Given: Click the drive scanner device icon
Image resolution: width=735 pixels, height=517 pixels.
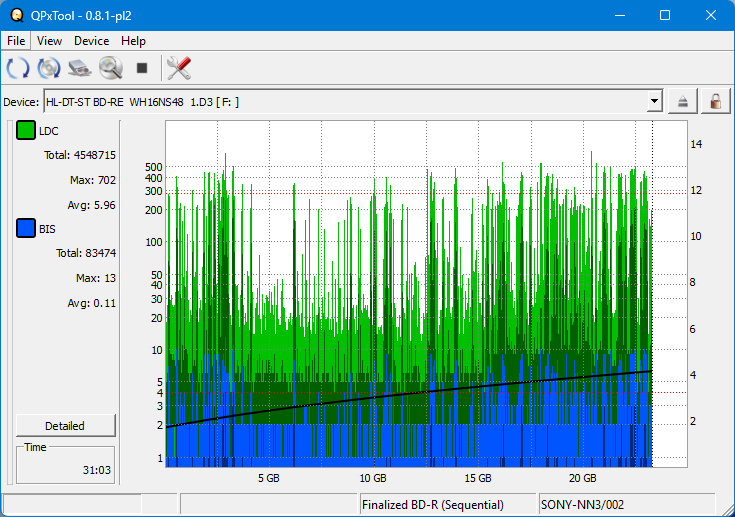Looking at the screenshot, I should click(x=80, y=68).
